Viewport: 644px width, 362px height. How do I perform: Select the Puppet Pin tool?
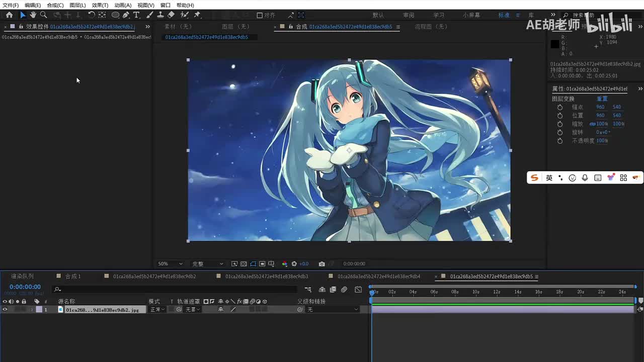(x=197, y=15)
